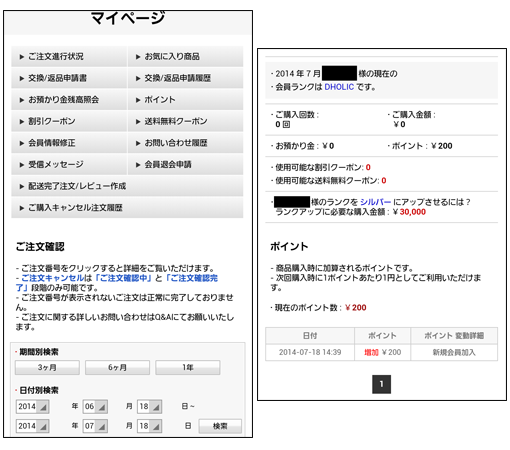Open 会員退会申請 menu item
The width and height of the screenshot is (510, 450).
[185, 164]
